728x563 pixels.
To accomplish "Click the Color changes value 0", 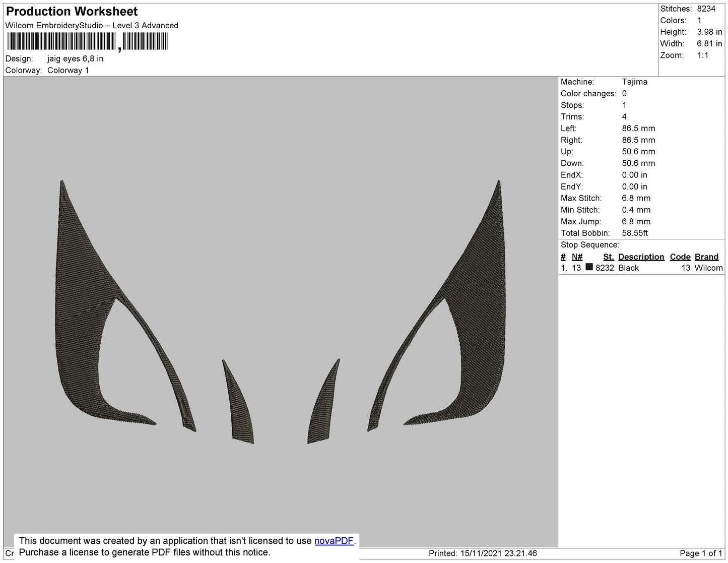I will tap(624, 93).
